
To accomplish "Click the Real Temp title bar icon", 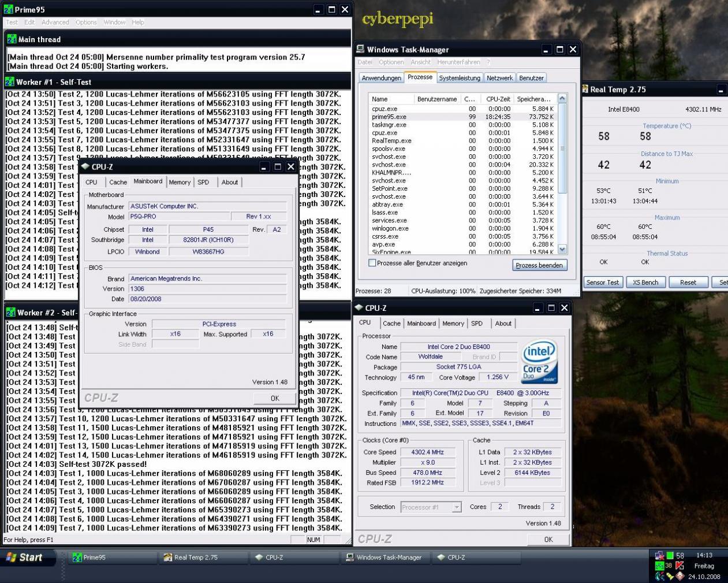I will coord(585,90).
